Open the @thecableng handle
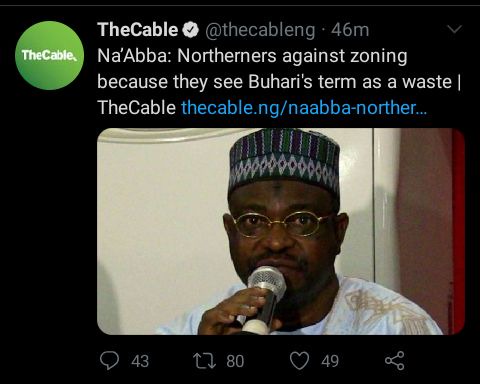This screenshot has width=480, height=384. point(260,30)
